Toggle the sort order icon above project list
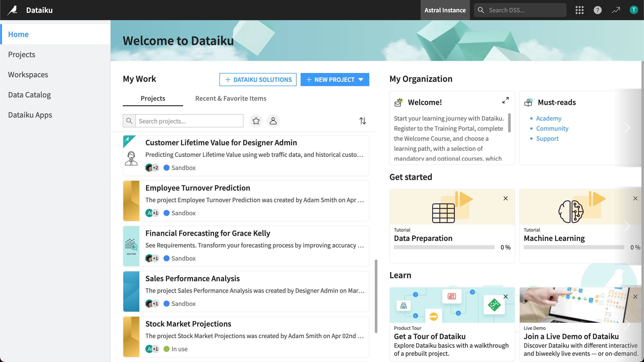The image size is (644, 362). click(x=363, y=121)
